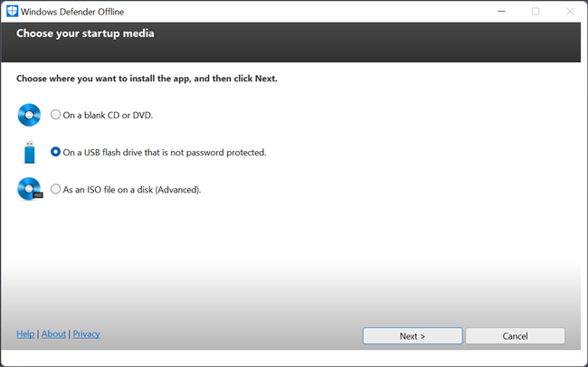This screenshot has width=588, height=367.
Task: Click the Windows Defender shield icon in title bar
Action: pos(12,11)
